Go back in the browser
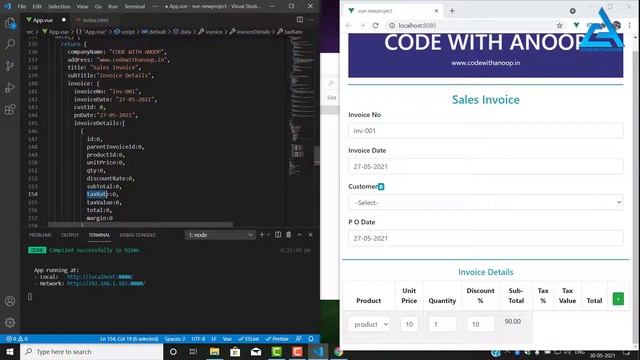Image resolution: width=640 pixels, height=360 pixels. [349, 25]
